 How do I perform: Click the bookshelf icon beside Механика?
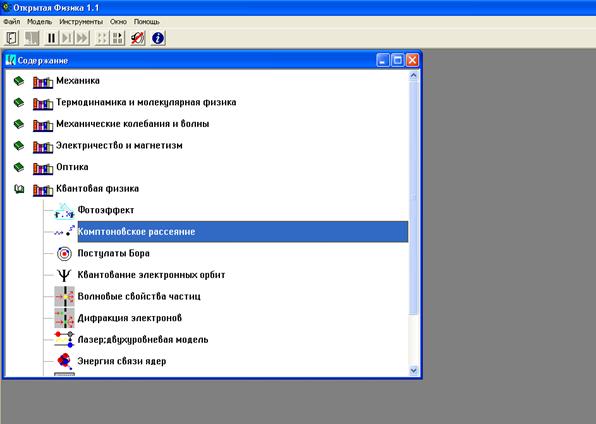43,82
